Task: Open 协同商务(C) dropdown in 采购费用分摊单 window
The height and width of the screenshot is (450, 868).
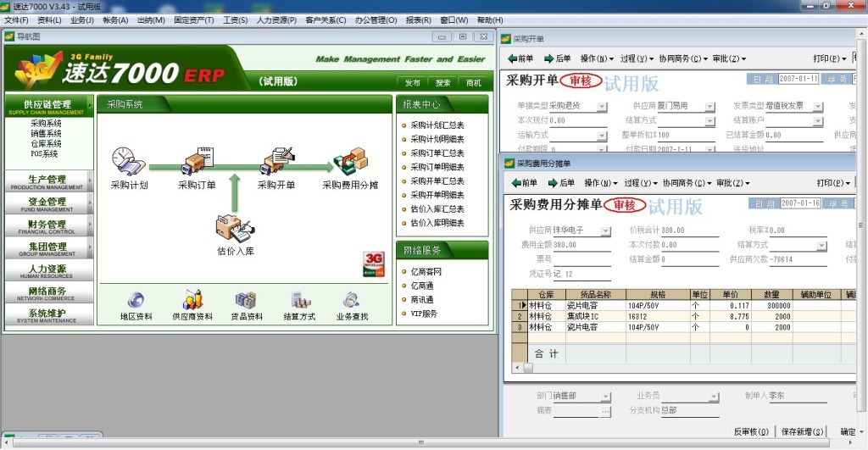Action: tap(687, 183)
